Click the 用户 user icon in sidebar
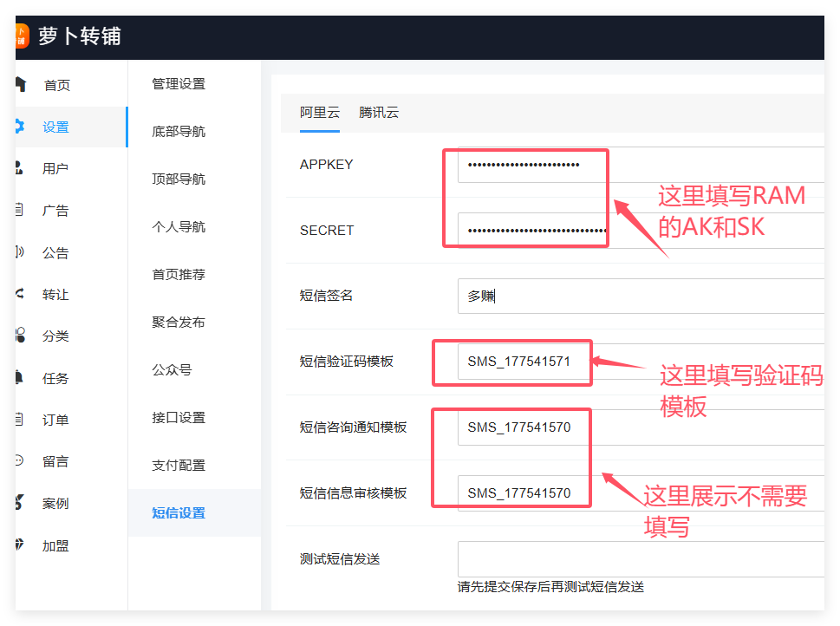Image resolution: width=840 pixels, height=626 pixels. pyautogui.click(x=19, y=167)
